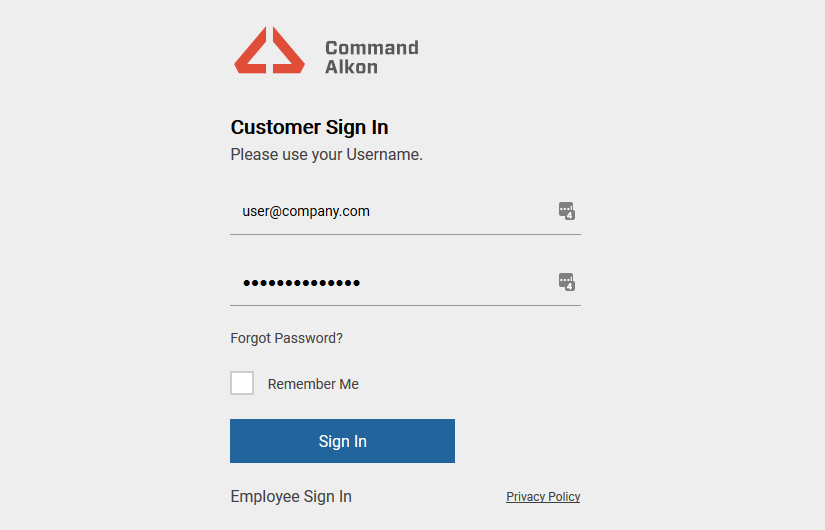
Task: Click the word 'Command' in the logo
Action: [x=371, y=48]
